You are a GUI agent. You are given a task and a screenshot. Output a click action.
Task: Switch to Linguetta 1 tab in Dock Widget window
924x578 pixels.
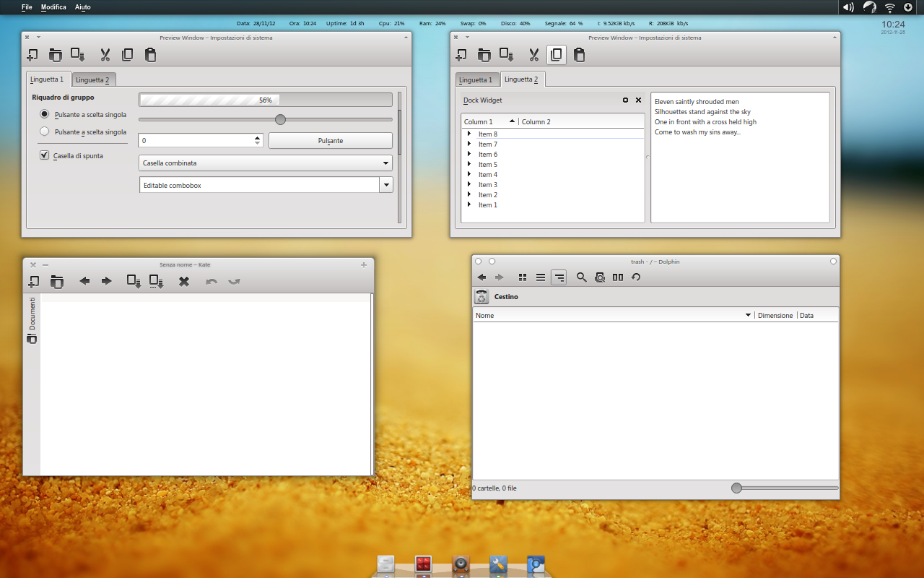coord(476,80)
